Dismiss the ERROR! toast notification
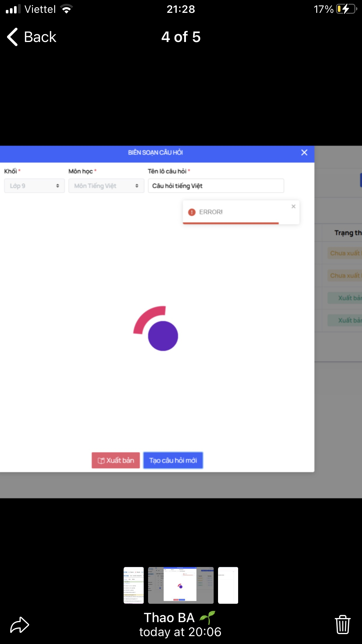The image size is (362, 644). [293, 206]
